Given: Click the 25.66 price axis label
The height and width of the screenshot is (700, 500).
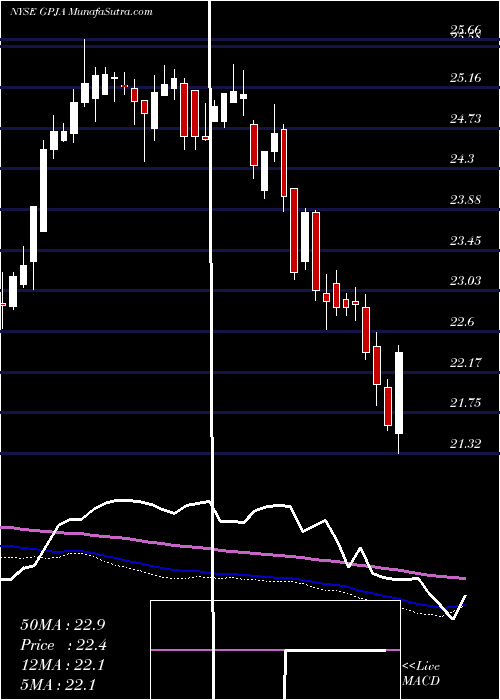Looking at the screenshot, I should tap(465, 30).
